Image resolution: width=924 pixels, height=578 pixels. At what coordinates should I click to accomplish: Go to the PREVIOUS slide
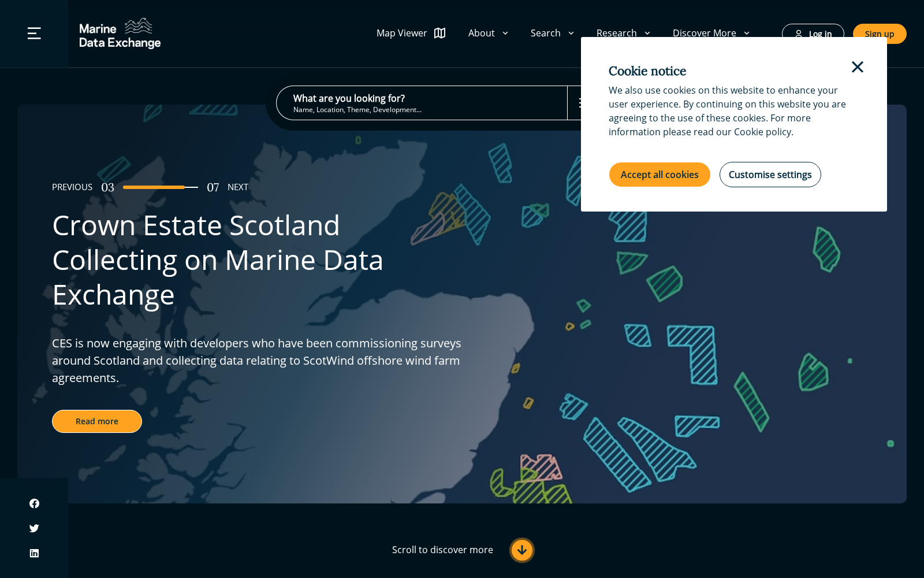point(72,187)
